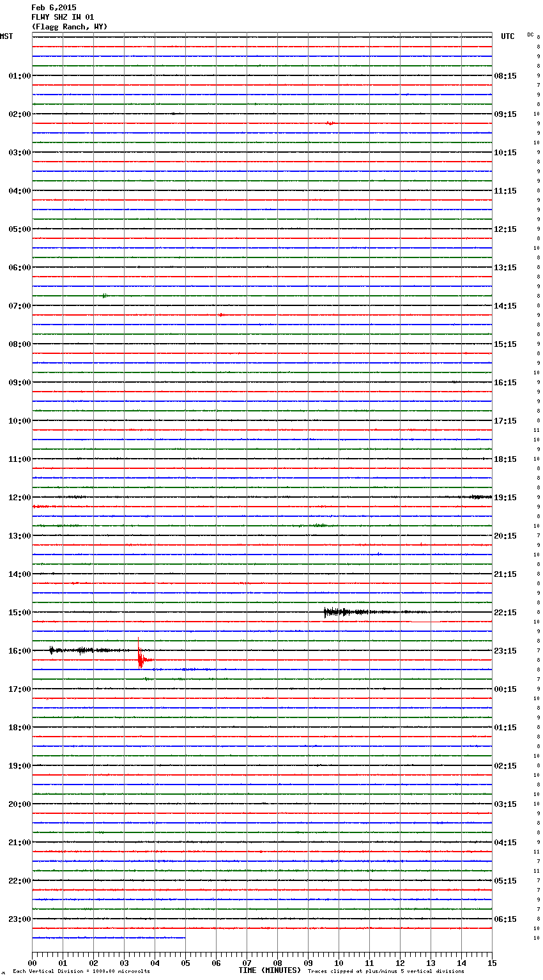543x980 pixels.
Task: Click minute 08 on the time axis
Action: point(277,963)
